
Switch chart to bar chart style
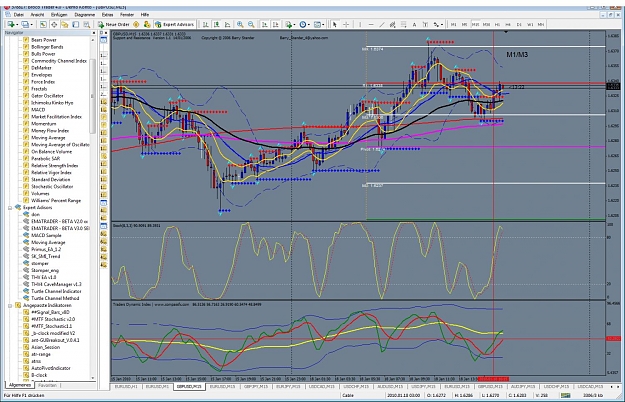tap(205, 24)
